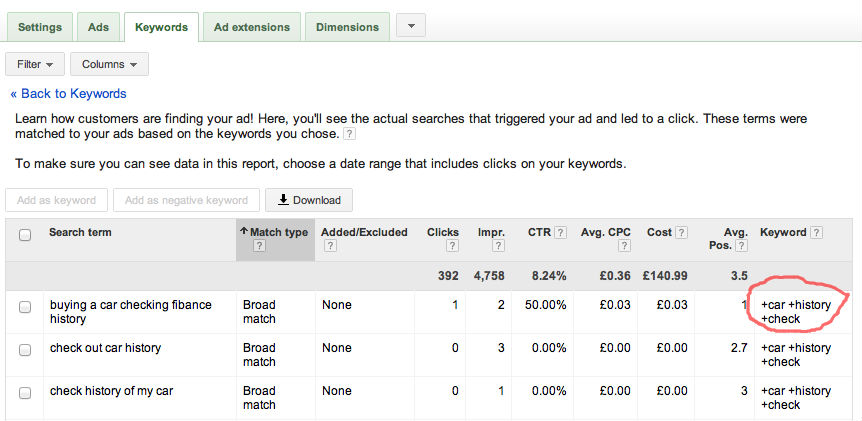
Task: Check the 'check out car history' row
Action: 25,349
